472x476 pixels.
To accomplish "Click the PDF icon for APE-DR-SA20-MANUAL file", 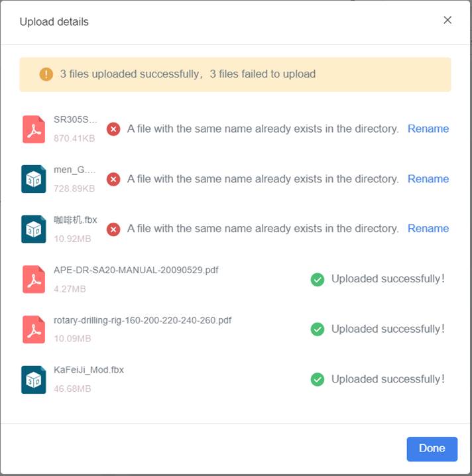I will pyautogui.click(x=33, y=279).
